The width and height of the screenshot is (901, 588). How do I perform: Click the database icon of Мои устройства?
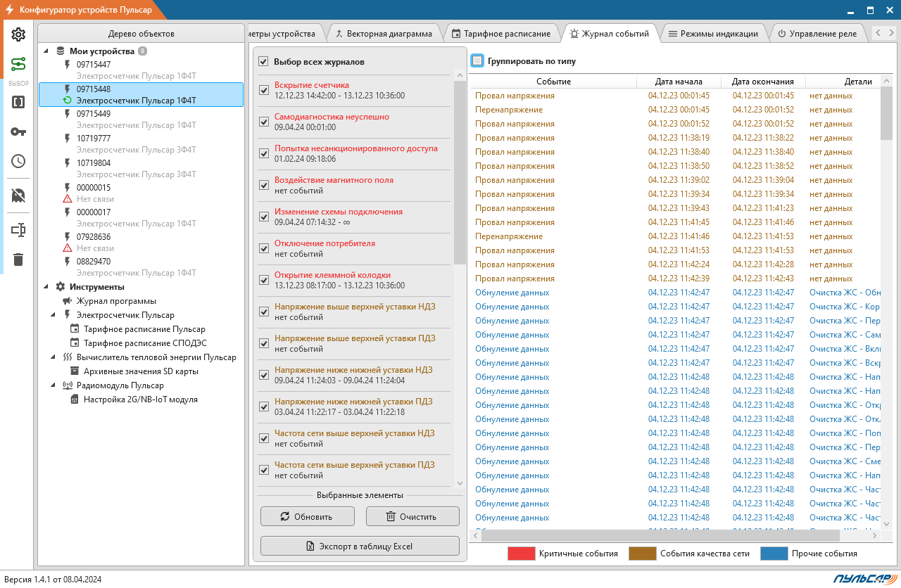61,51
